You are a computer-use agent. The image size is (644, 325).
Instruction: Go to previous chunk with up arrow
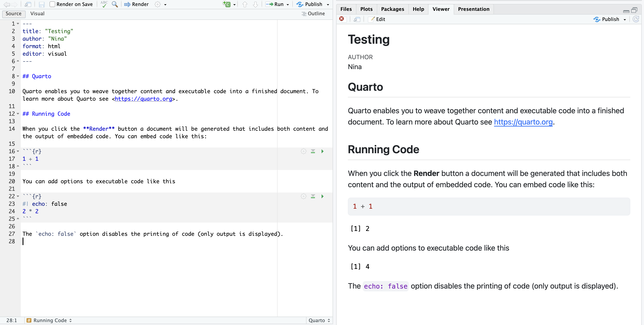coord(245,4)
